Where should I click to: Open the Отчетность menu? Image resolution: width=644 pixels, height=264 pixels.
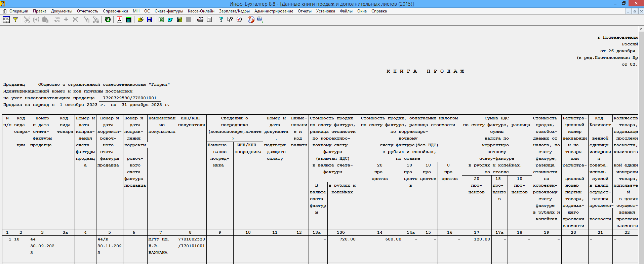point(87,11)
